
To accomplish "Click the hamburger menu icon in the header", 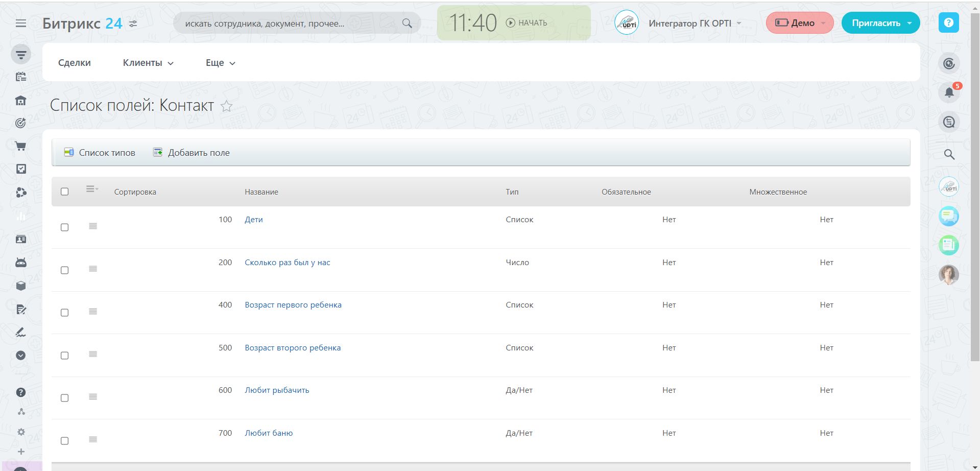I will click(21, 23).
